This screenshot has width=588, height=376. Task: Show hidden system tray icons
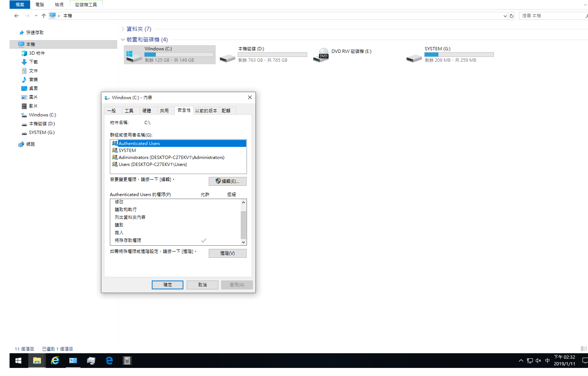521,361
